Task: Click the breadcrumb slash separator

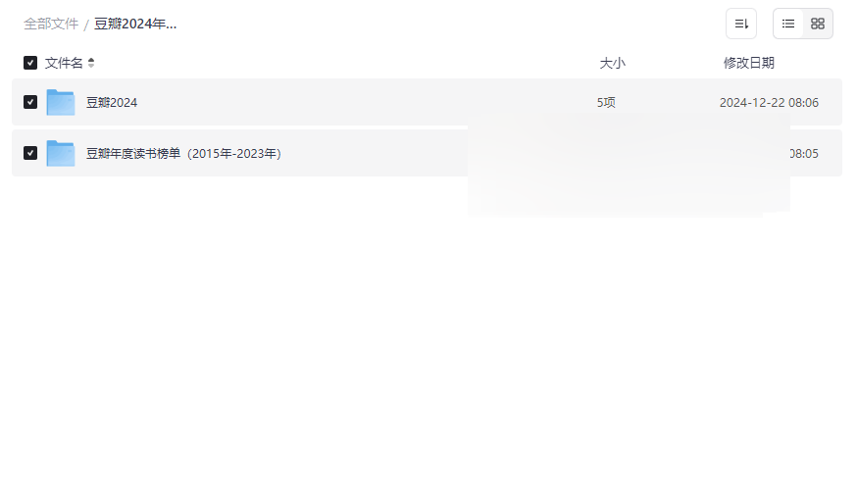Action: coord(86,25)
